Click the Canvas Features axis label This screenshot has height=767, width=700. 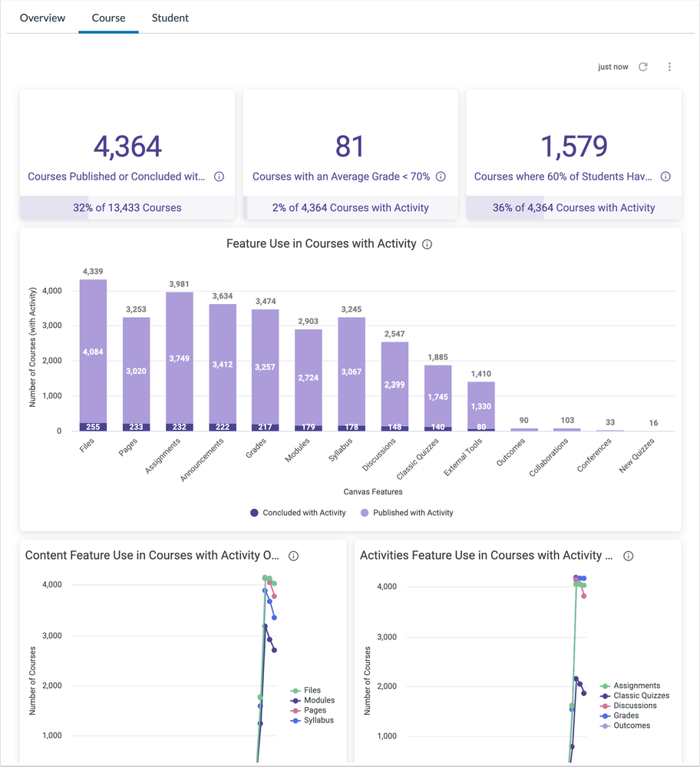(x=373, y=491)
